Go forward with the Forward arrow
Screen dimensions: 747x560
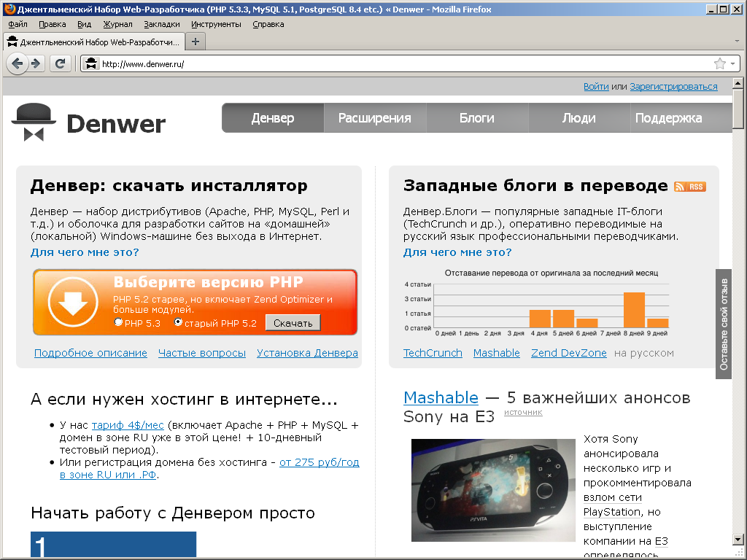36,63
